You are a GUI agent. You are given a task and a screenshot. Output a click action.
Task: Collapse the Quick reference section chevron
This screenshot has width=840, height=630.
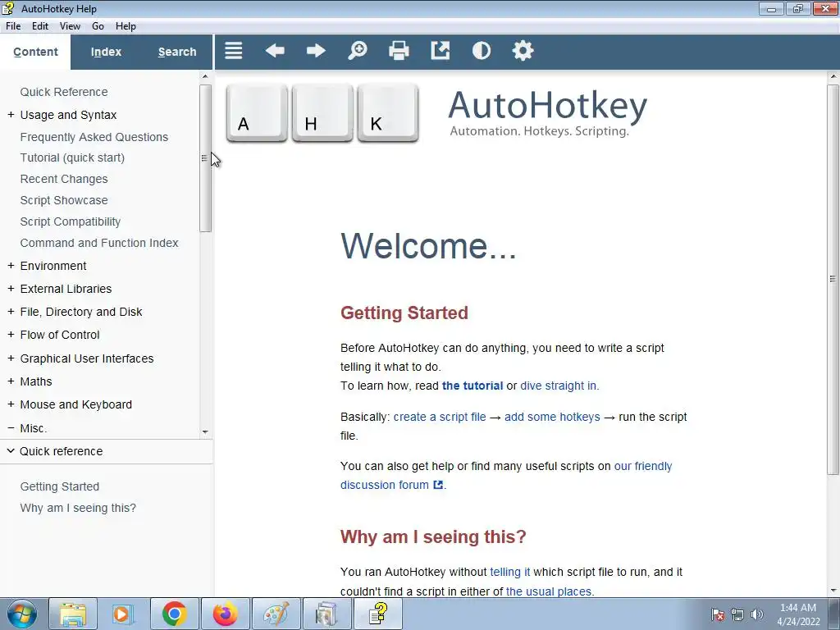coord(11,451)
